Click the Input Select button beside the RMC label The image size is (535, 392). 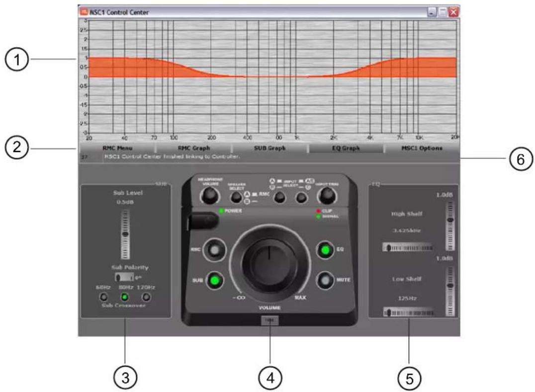[x=280, y=197]
